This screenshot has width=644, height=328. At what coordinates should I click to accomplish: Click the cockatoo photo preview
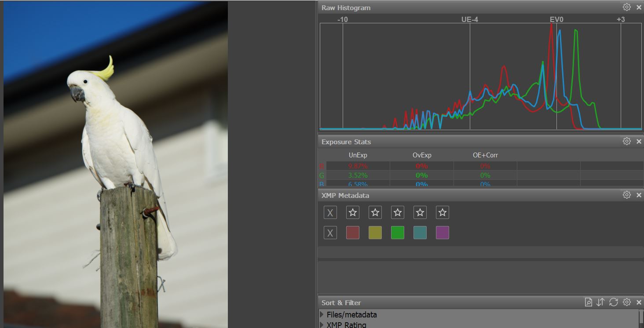click(x=116, y=164)
